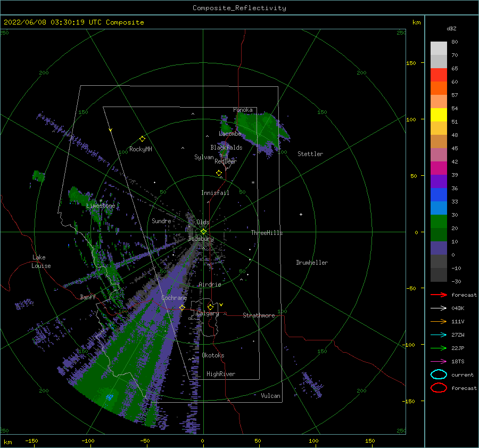This screenshot has width=479, height=448.
Task: Click the 18TS legend text
Action: 458,362
